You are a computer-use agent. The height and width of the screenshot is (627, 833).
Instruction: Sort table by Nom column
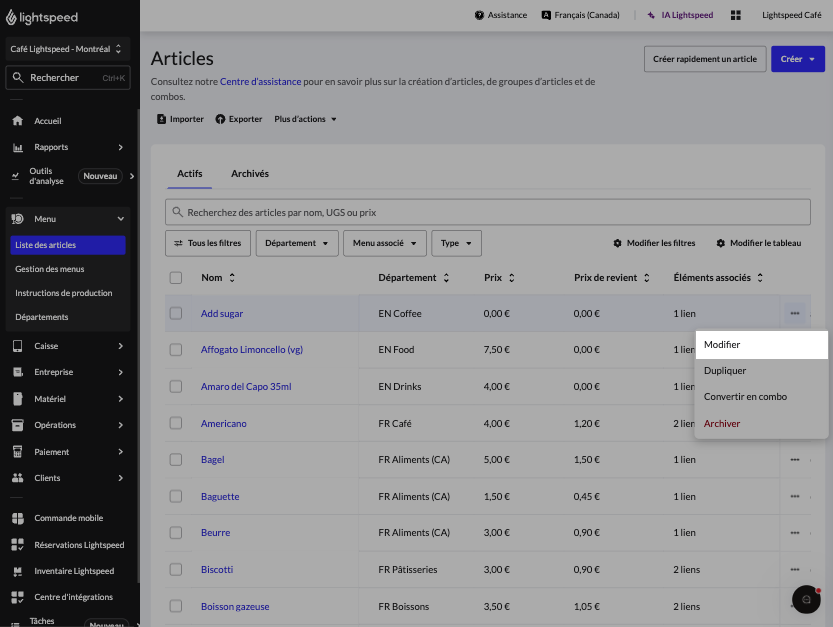[218, 278]
